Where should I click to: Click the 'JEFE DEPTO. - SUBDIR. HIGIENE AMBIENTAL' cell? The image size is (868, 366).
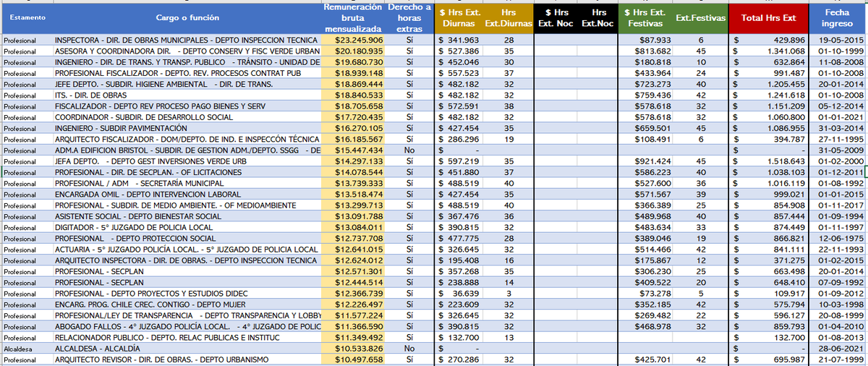coord(187,85)
